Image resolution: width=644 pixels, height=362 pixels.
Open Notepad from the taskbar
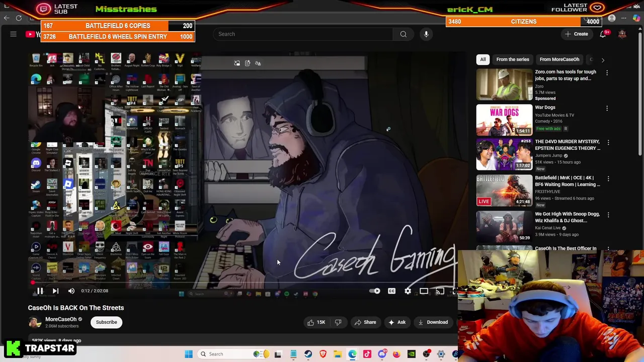click(x=293, y=354)
